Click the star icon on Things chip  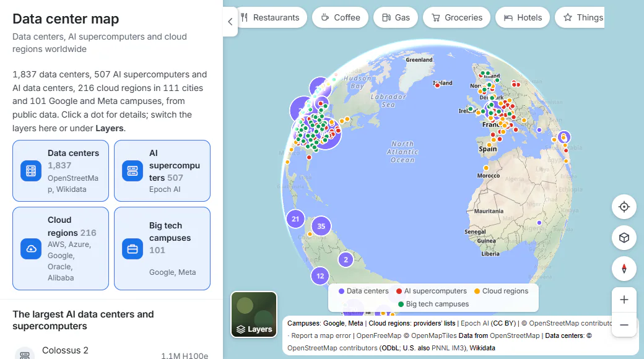point(568,17)
